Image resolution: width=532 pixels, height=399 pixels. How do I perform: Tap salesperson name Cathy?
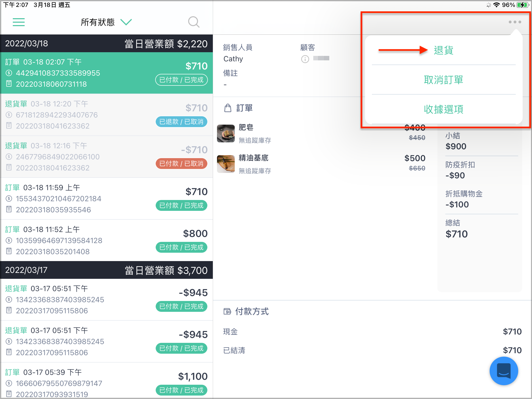[233, 59]
